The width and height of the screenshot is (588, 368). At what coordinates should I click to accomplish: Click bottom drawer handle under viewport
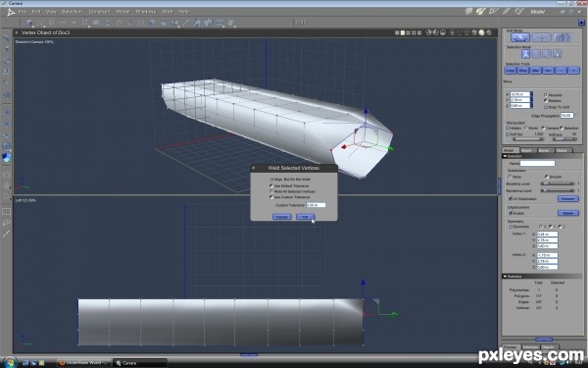(249, 354)
